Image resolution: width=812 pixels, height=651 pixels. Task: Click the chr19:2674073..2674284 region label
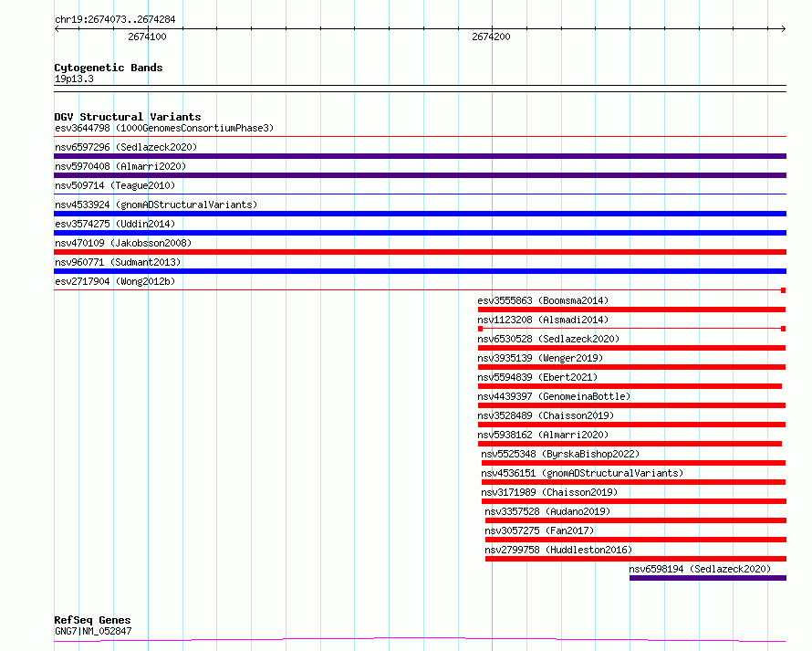coord(115,19)
